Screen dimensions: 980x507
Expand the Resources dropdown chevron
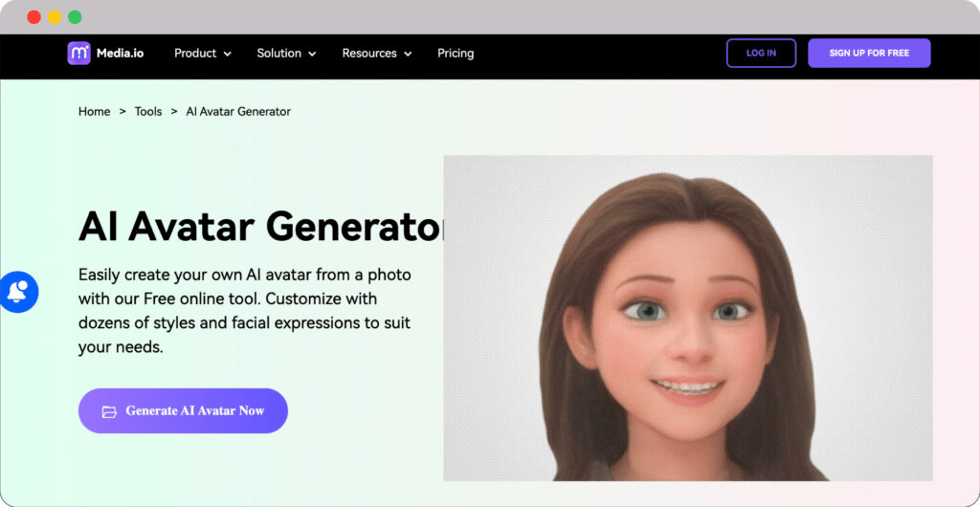pyautogui.click(x=408, y=55)
